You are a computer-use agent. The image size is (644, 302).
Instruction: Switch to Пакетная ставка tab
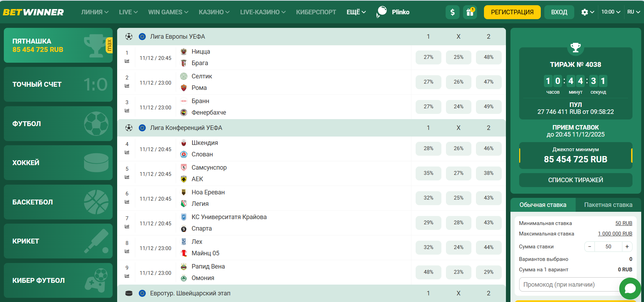(608, 205)
